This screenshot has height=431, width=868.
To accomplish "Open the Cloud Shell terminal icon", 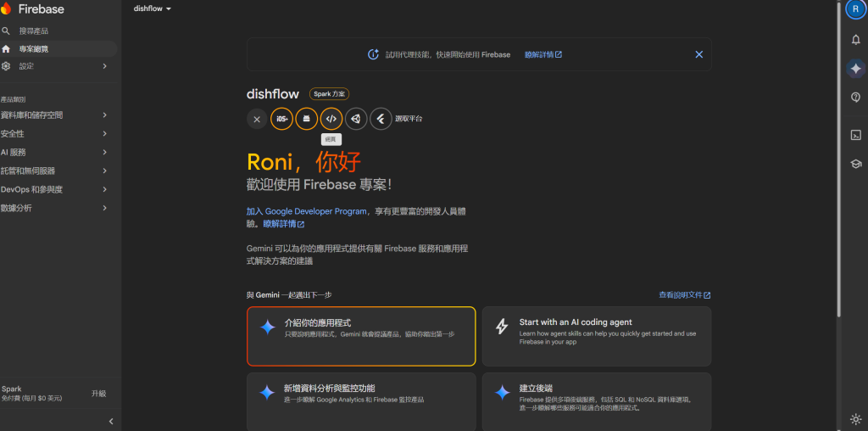I will [856, 135].
